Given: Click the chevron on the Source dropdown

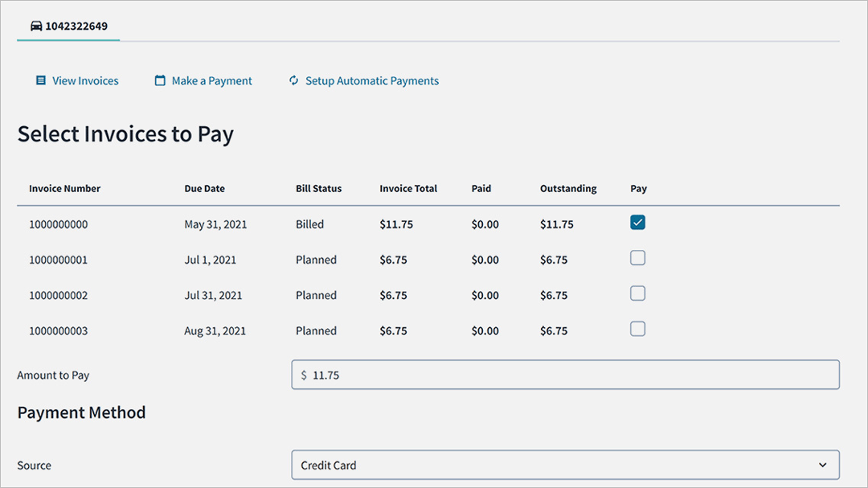Looking at the screenshot, I should coord(823,465).
